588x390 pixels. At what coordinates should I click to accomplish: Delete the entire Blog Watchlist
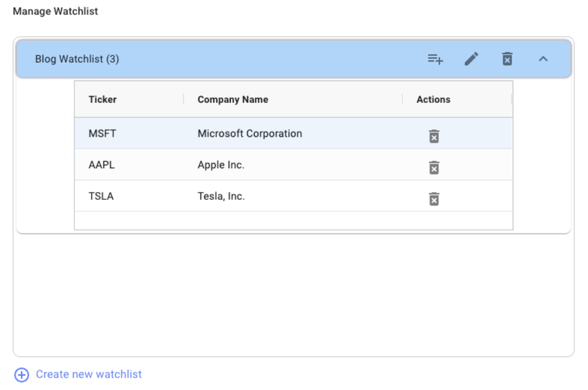point(507,59)
